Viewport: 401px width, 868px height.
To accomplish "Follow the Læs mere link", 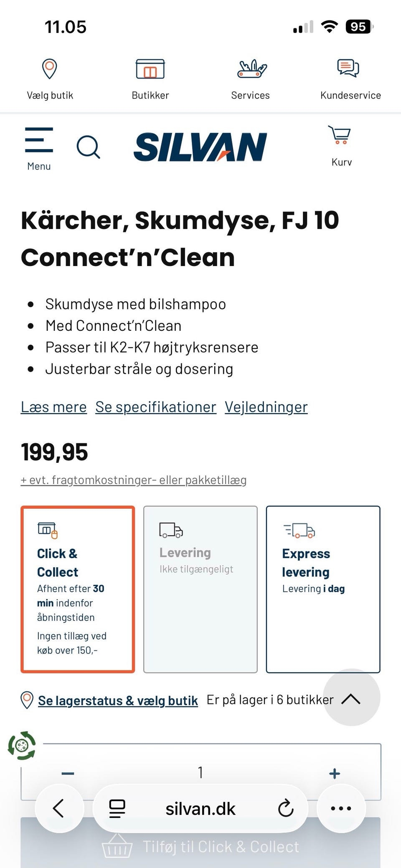I will 54,407.
